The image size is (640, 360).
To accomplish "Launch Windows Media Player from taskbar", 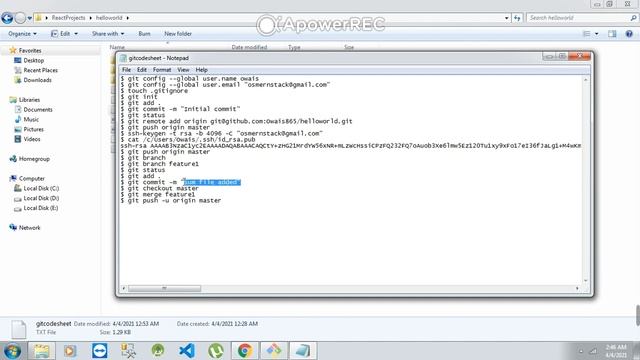I will point(70,351).
